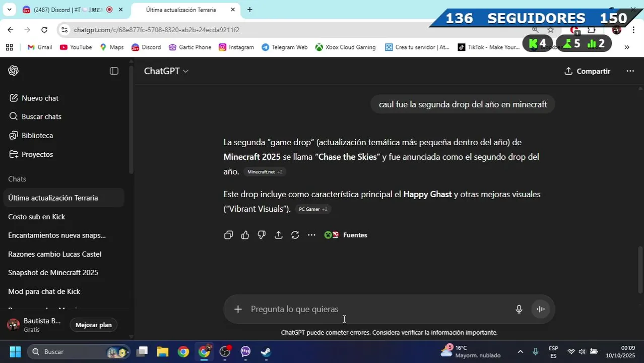Open the YouTube bookmark
Screen dimensions: 644x363
point(76,47)
